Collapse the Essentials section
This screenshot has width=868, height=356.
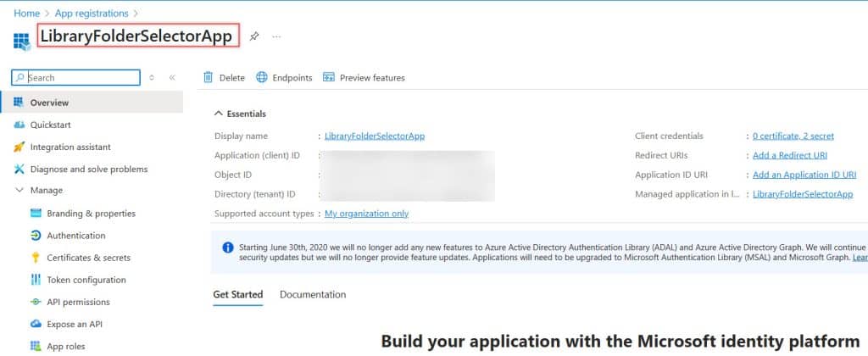tap(219, 114)
